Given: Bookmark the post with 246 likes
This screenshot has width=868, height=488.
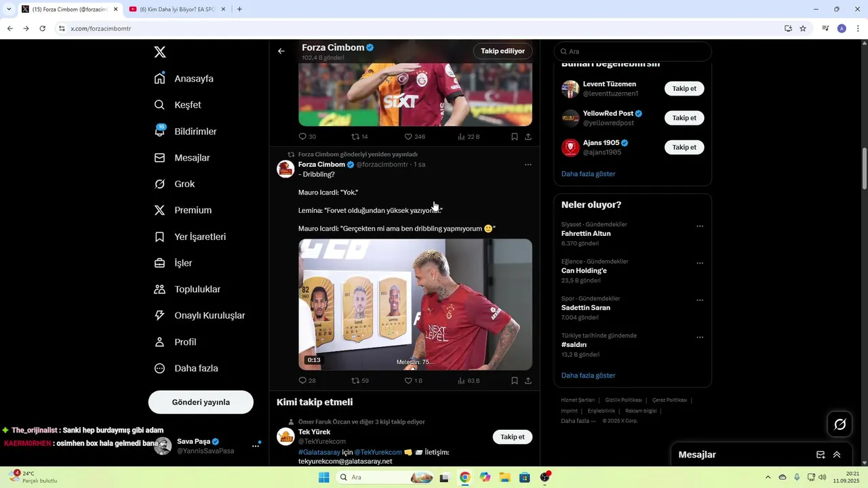Looking at the screenshot, I should pyautogui.click(x=515, y=136).
